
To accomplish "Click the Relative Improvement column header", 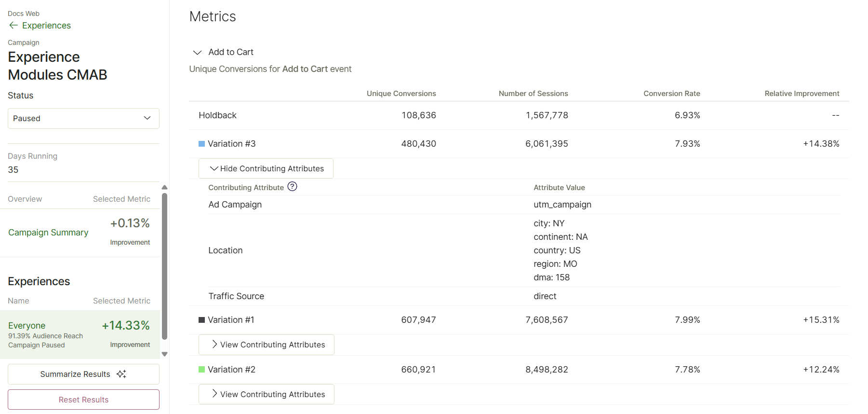I will click(x=802, y=94).
